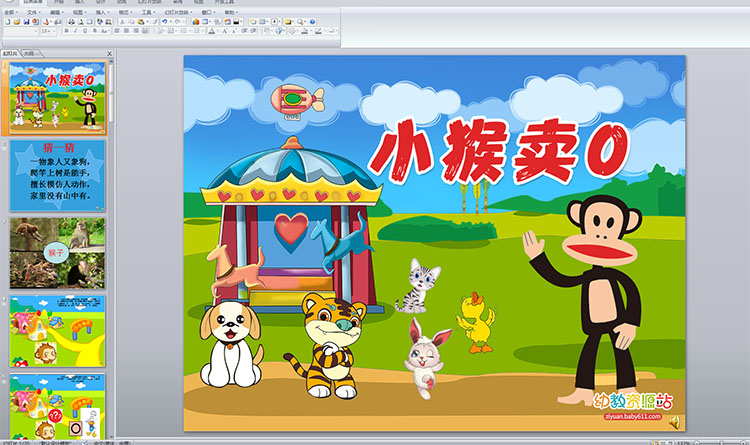Close the slide thumbnails side panel

coord(110,54)
